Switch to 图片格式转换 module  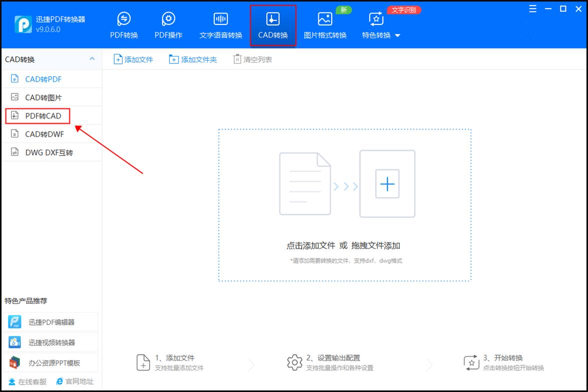click(x=325, y=25)
